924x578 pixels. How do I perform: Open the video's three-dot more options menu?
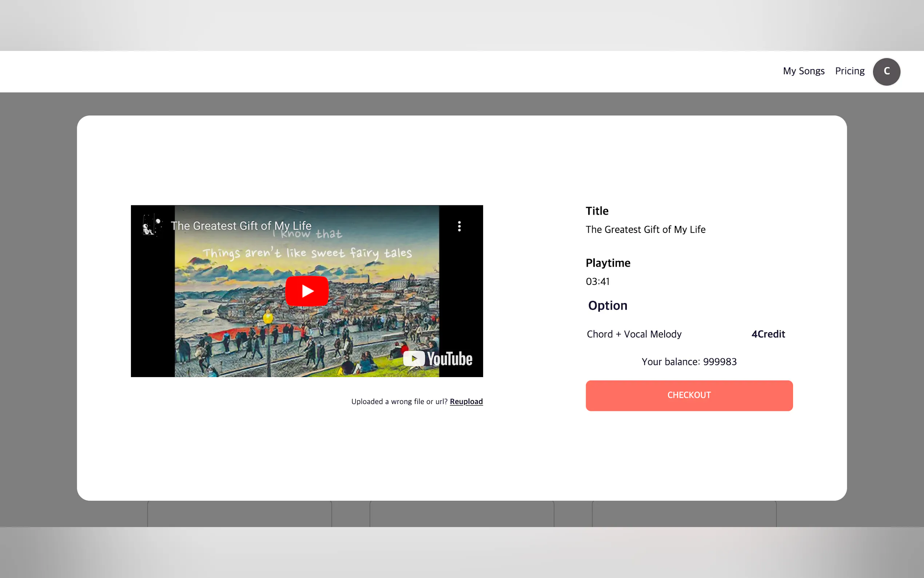pyautogui.click(x=459, y=226)
